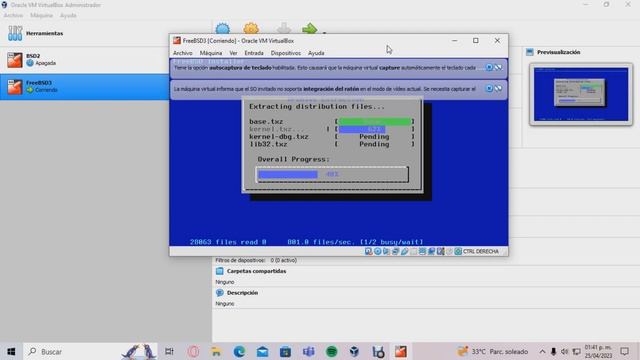Click the shared folders status bar icon
The width and height of the screenshot is (640, 360).
[x=414, y=251]
